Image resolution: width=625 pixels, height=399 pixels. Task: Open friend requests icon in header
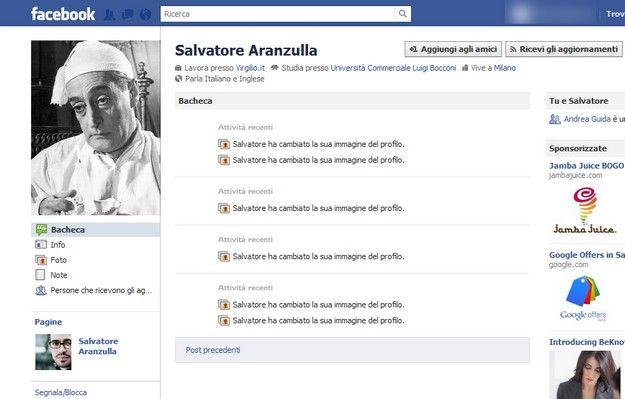(109, 15)
